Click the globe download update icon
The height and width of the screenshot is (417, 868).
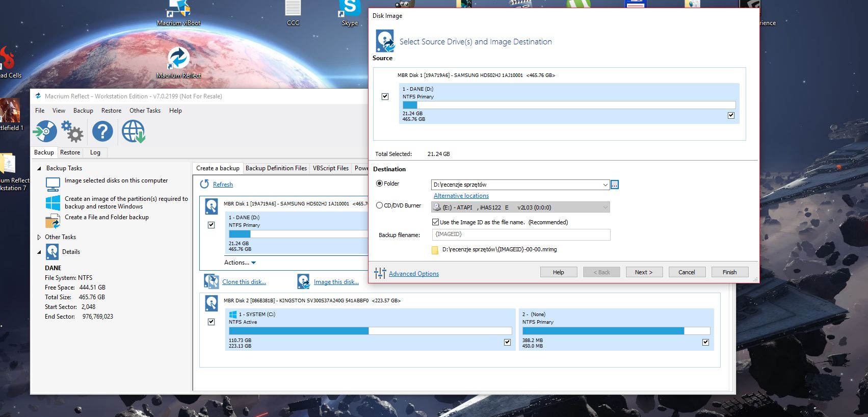(x=134, y=131)
